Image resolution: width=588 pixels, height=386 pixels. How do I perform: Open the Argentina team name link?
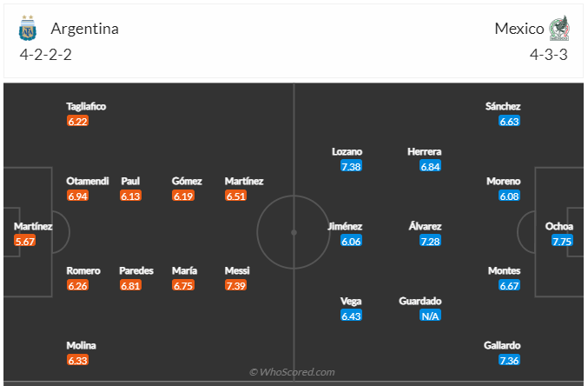click(x=84, y=29)
